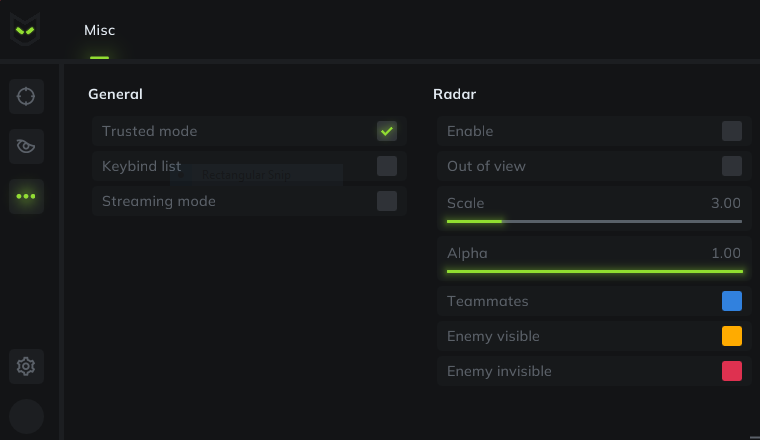Viewport: 760px width, 440px height.
Task: Turn on Streaming mode checkbox
Action: pyautogui.click(x=387, y=201)
